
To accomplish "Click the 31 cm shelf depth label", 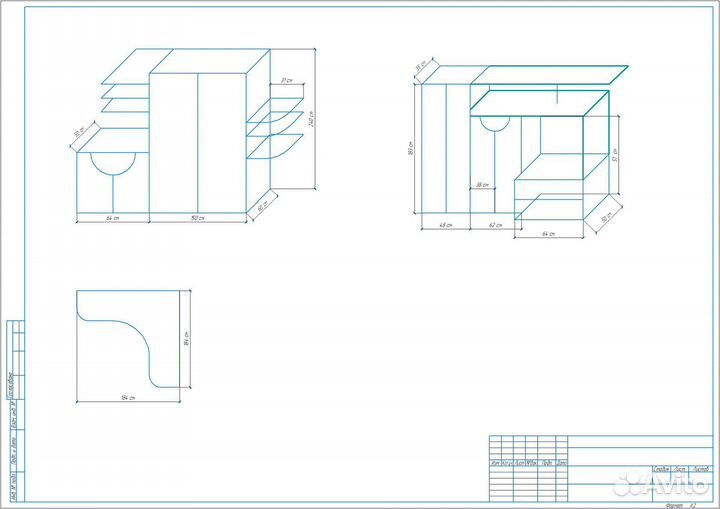I will pos(285,79).
